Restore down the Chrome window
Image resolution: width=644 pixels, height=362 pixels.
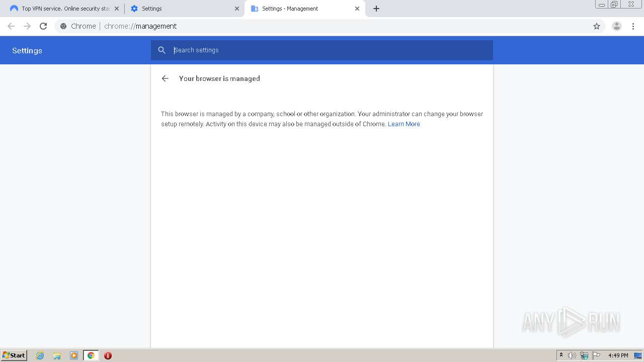click(x=614, y=5)
